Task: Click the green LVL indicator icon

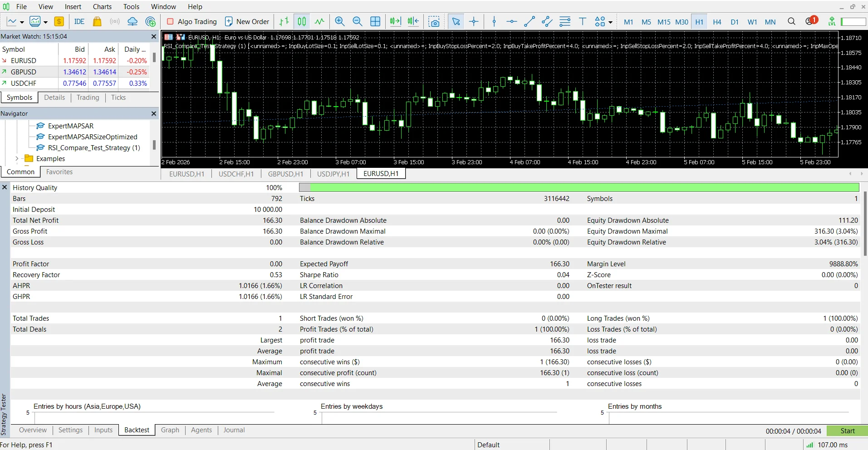Action: tap(832, 21)
